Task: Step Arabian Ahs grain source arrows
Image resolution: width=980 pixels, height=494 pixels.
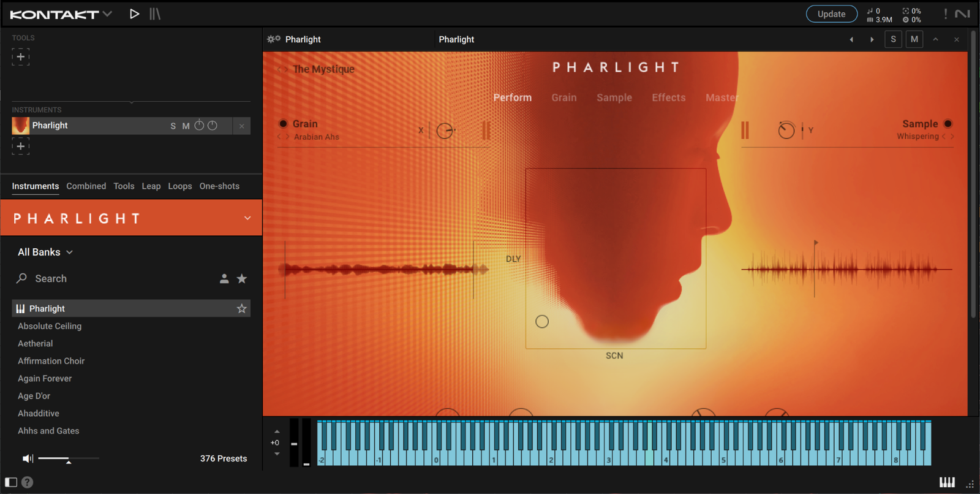Action: pyautogui.click(x=283, y=137)
